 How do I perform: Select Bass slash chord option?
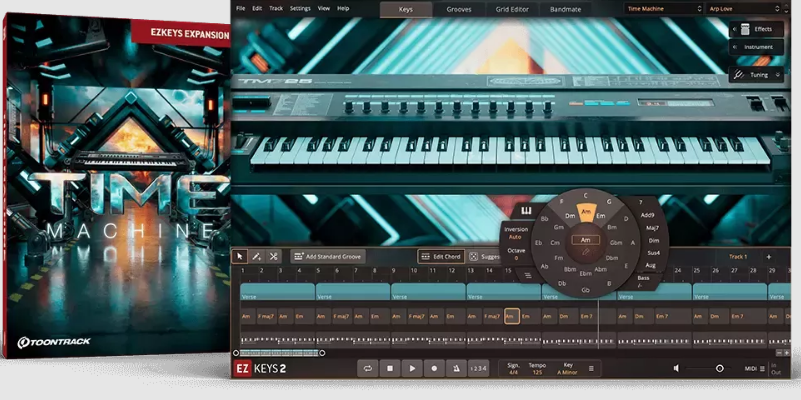[x=644, y=281]
